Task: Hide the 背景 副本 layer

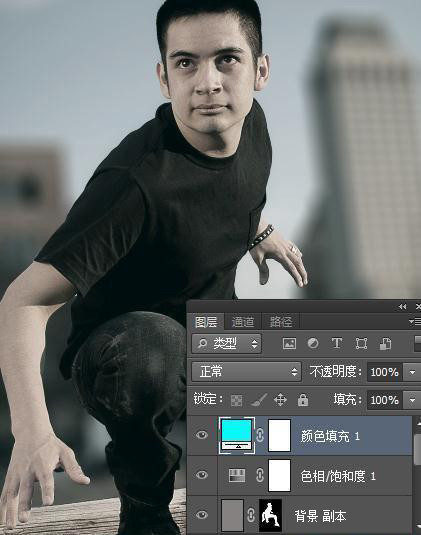Action: pos(202,515)
